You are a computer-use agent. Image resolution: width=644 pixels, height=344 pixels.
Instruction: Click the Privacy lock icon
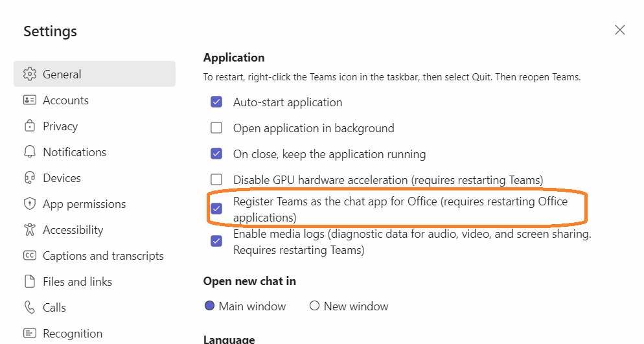click(x=30, y=126)
